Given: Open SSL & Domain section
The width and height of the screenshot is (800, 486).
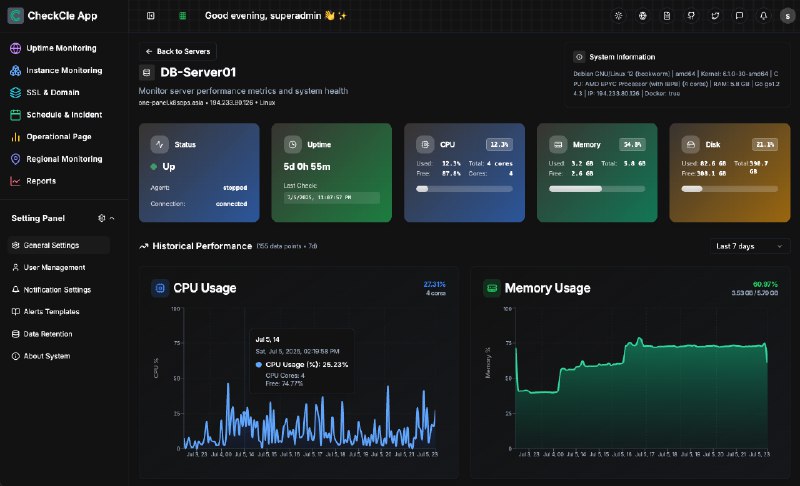Looking at the screenshot, I should [x=52, y=92].
